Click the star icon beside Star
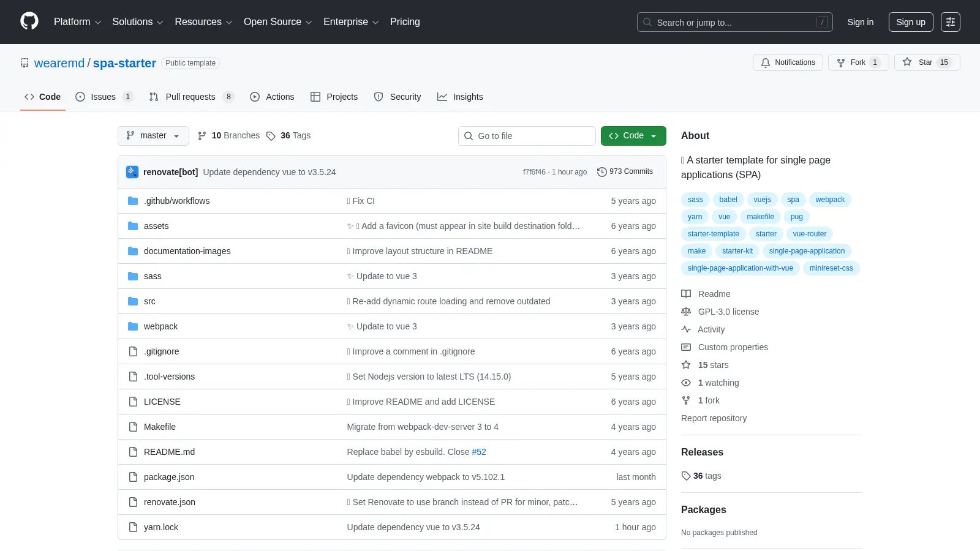The image size is (980, 551). [x=907, y=62]
